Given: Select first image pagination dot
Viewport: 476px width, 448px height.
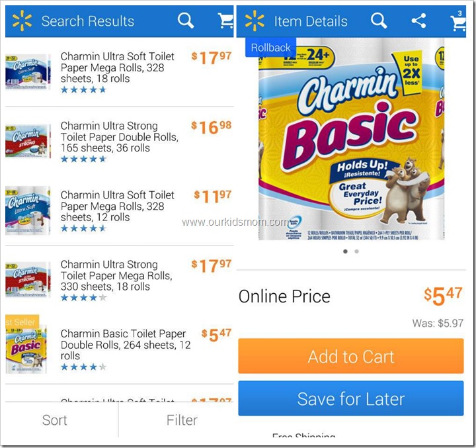Looking at the screenshot, I should pyautogui.click(x=345, y=251).
